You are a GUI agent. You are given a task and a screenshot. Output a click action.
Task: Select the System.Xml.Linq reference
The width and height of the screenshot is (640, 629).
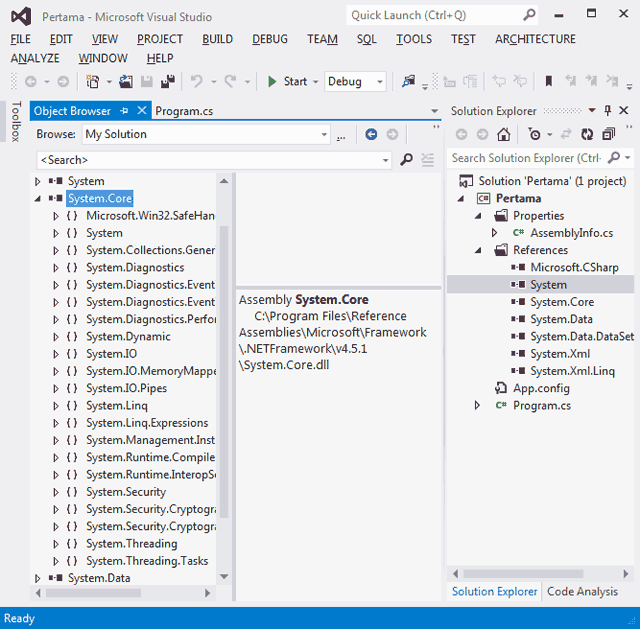point(572,371)
